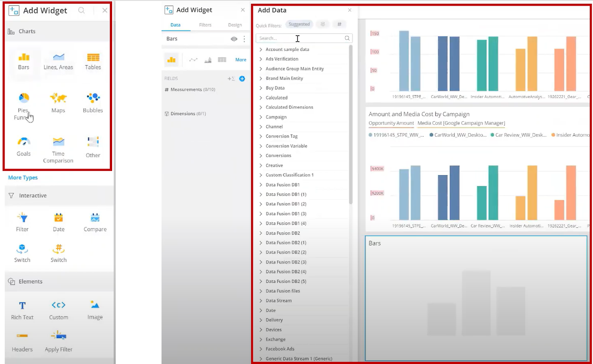
Task: Toggle the hash measurements quick filter
Action: [x=339, y=25]
